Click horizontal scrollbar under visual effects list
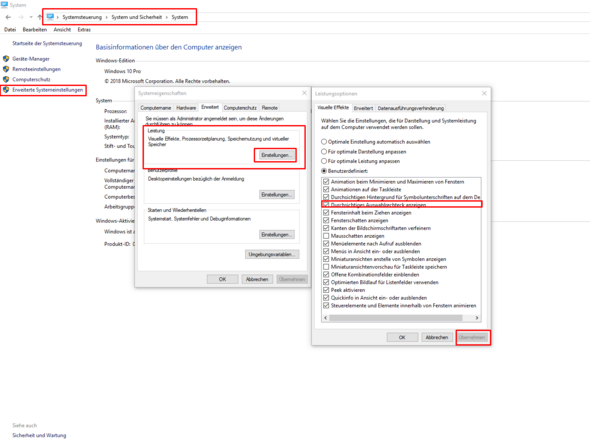 [x=395, y=318]
